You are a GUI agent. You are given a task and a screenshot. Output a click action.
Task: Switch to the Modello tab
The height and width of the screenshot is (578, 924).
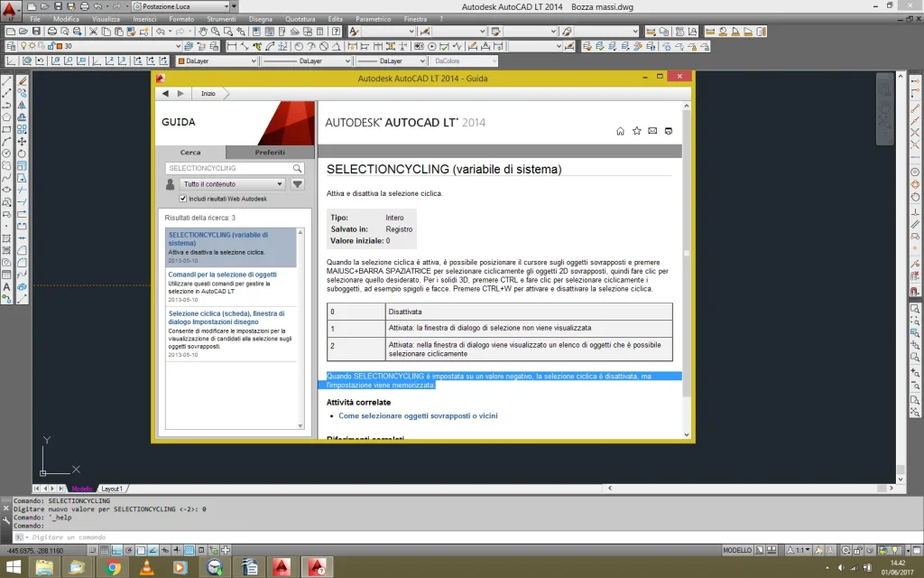(x=82, y=489)
